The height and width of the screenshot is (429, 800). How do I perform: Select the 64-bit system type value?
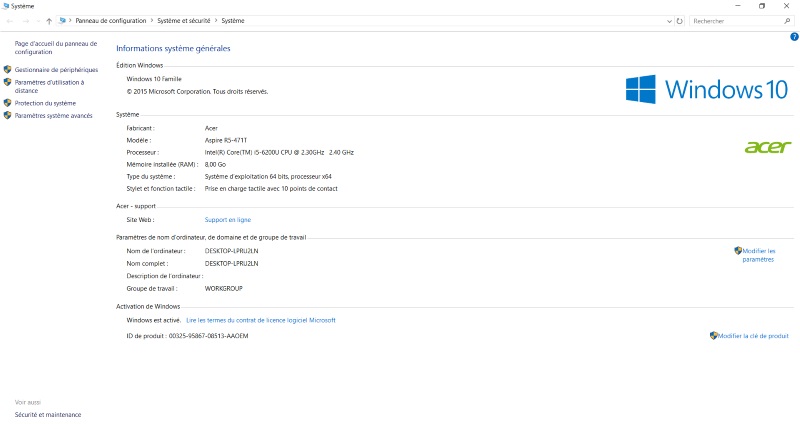[268, 176]
